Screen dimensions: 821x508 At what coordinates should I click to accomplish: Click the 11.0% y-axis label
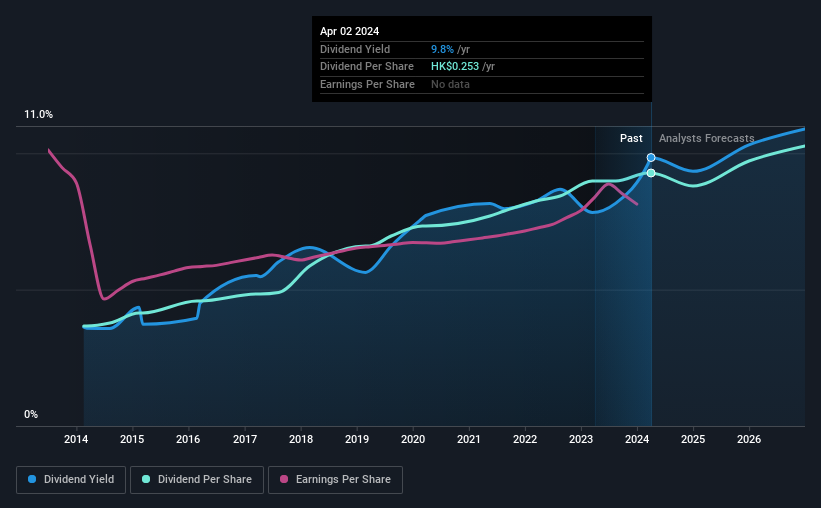point(38,115)
